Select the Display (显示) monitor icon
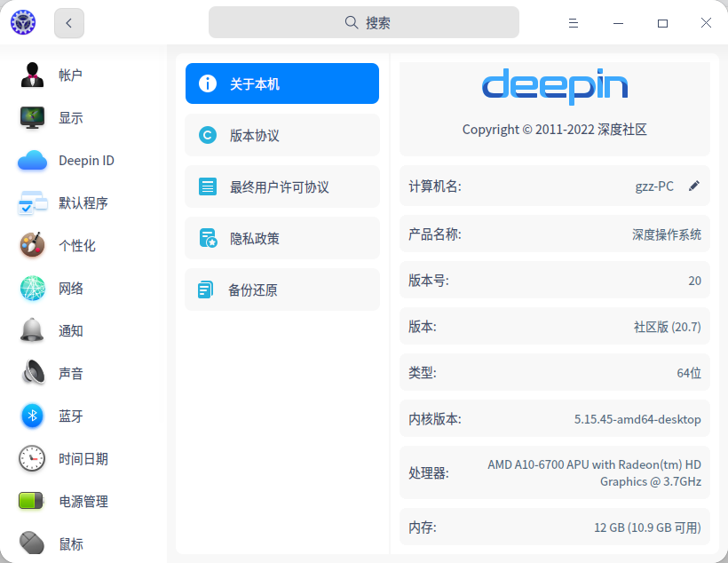Viewport: 728px width, 563px height. (33, 118)
